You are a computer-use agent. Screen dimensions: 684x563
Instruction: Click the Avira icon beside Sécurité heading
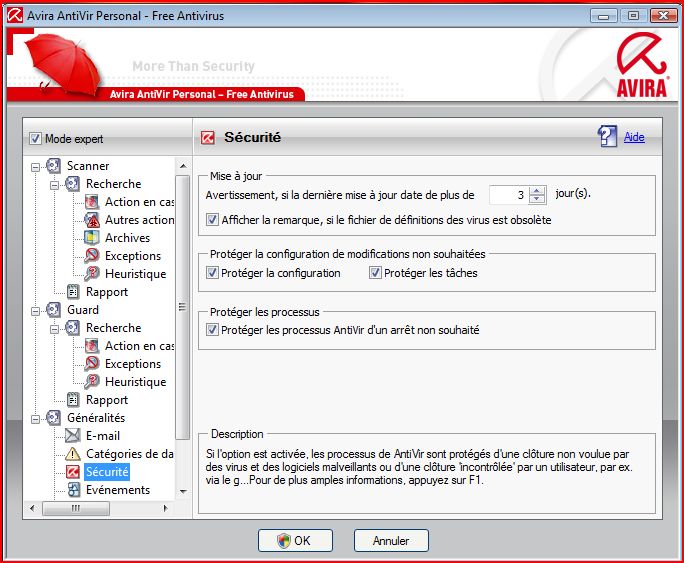click(x=208, y=138)
